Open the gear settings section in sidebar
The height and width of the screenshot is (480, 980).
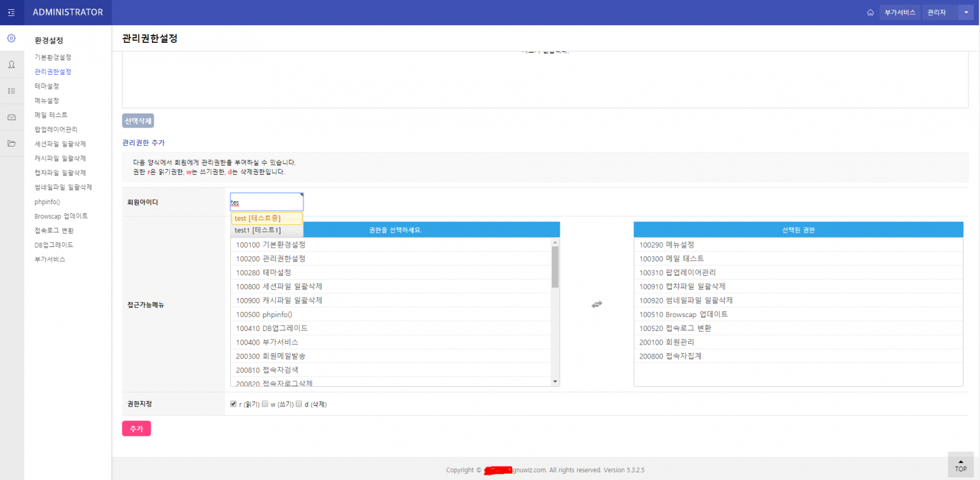click(x=11, y=38)
